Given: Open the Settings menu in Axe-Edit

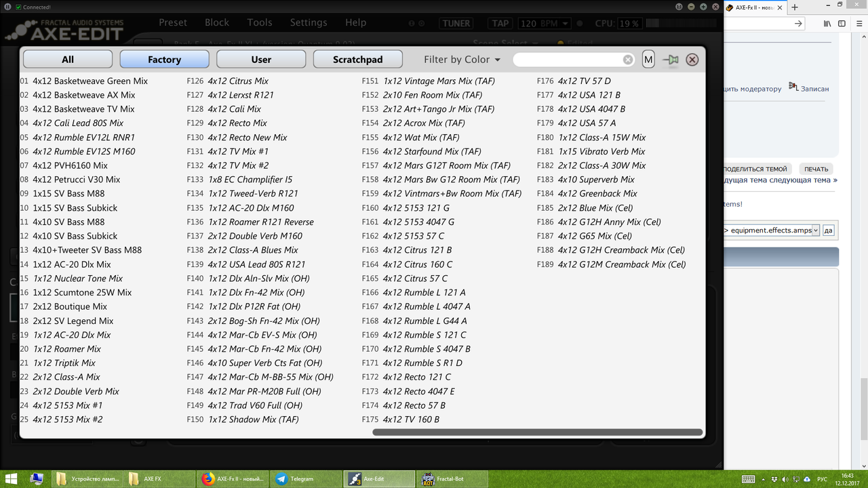Looking at the screenshot, I should click(309, 22).
